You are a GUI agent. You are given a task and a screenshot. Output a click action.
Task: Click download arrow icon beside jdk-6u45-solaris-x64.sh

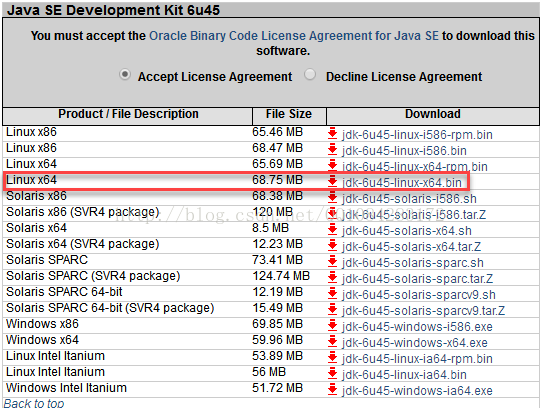point(332,230)
